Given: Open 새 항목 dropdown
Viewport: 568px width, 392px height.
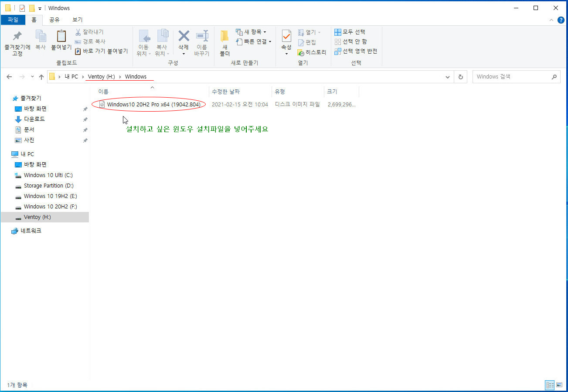Looking at the screenshot, I should pos(251,32).
